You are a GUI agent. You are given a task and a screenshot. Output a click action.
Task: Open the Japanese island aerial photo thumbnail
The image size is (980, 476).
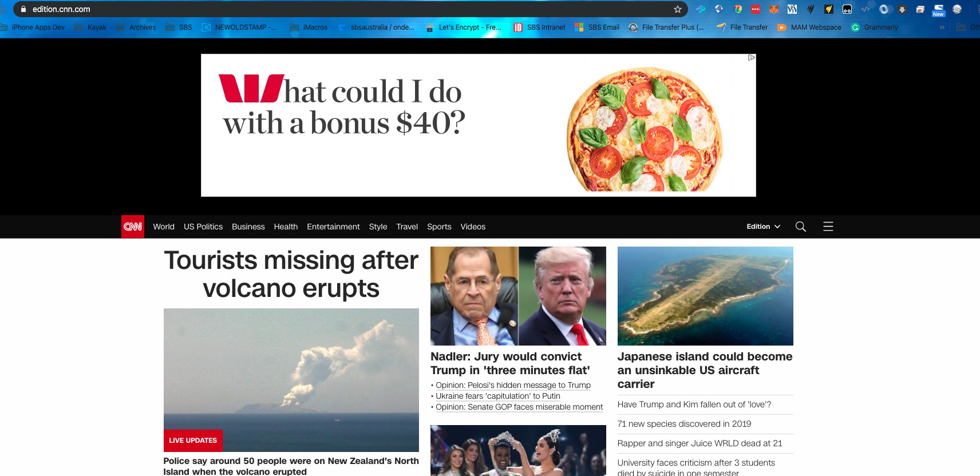pos(705,296)
